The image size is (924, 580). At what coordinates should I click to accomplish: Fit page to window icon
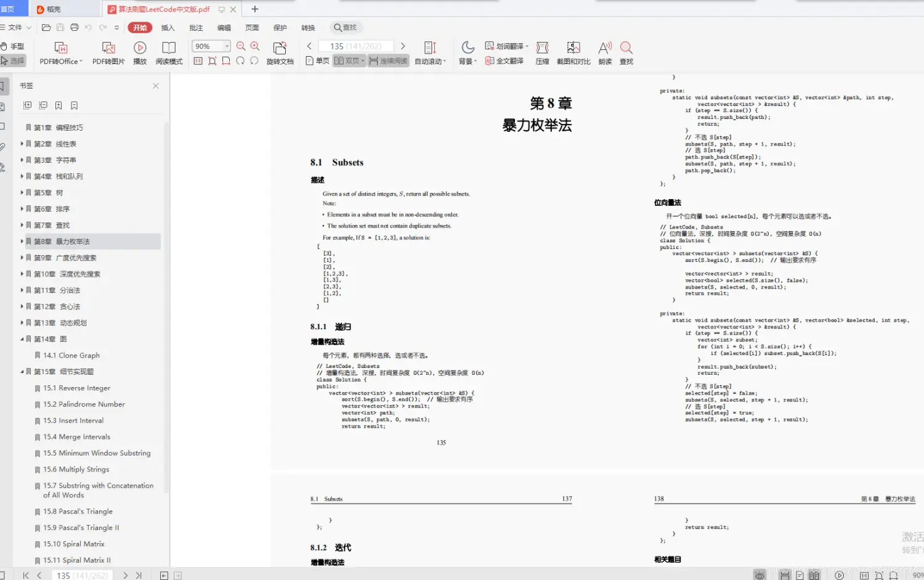(x=212, y=61)
